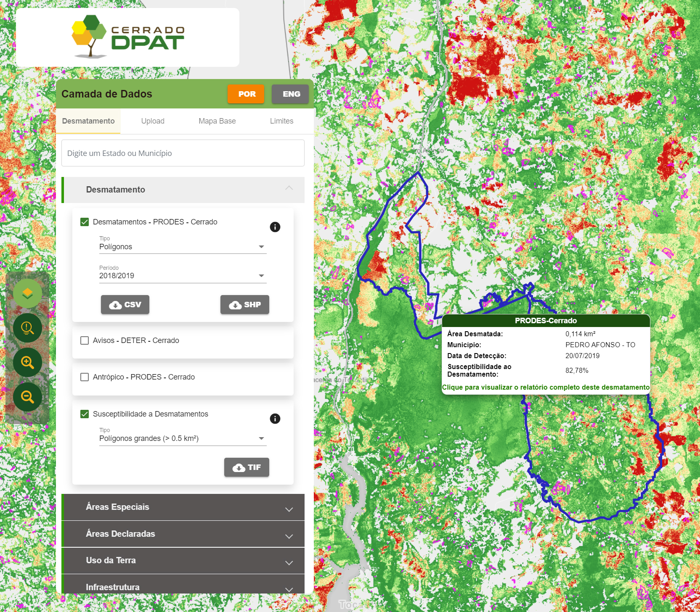Open the Polígonos grandes type dropdown
Viewport: 700px width, 612px height.
pyautogui.click(x=183, y=438)
